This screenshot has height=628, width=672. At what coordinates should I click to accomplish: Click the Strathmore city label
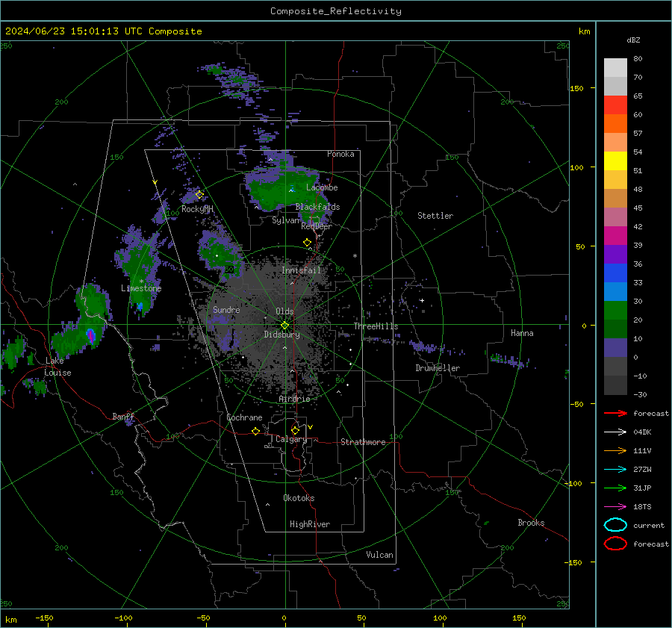(x=363, y=442)
